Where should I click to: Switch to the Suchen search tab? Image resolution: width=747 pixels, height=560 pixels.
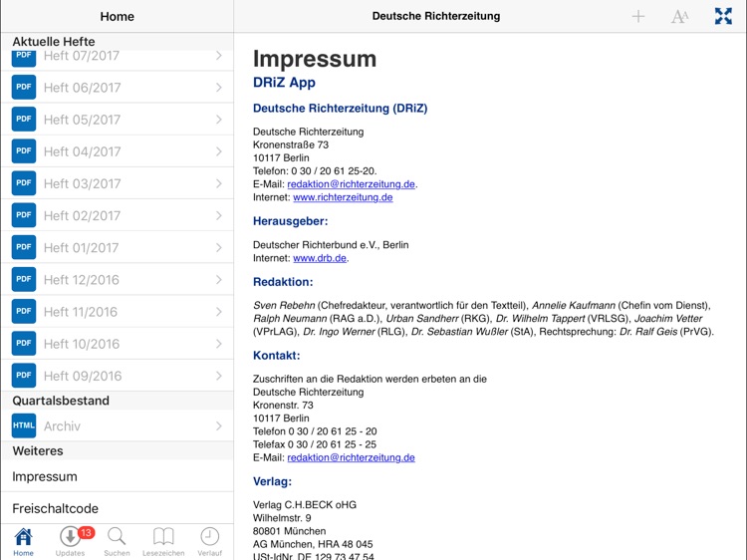[x=117, y=542]
